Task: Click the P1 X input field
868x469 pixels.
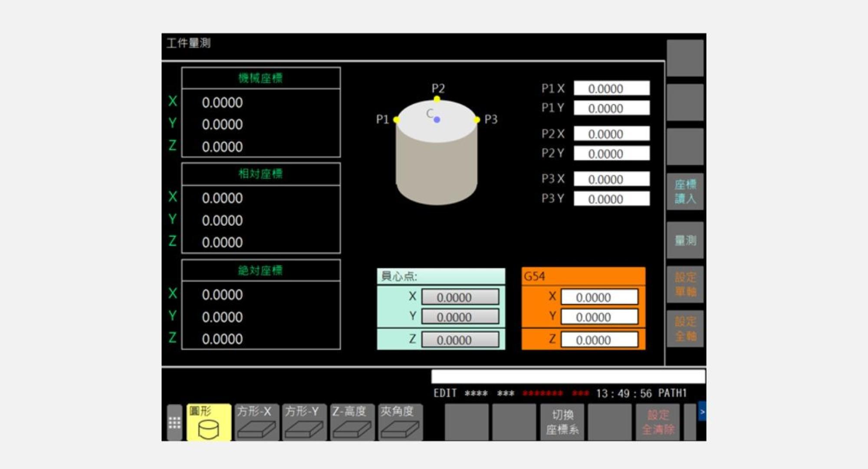Action: click(612, 88)
